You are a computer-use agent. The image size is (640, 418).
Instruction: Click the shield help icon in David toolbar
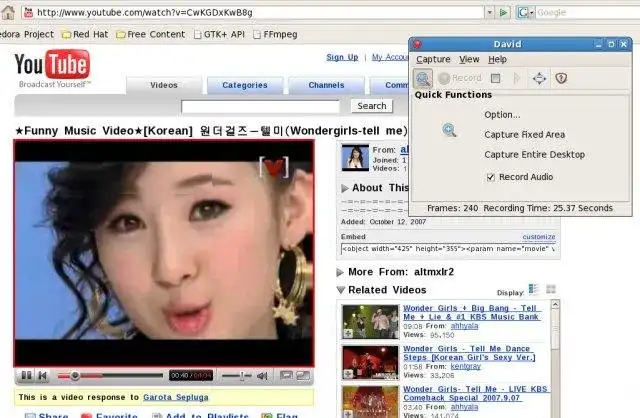[x=561, y=78]
